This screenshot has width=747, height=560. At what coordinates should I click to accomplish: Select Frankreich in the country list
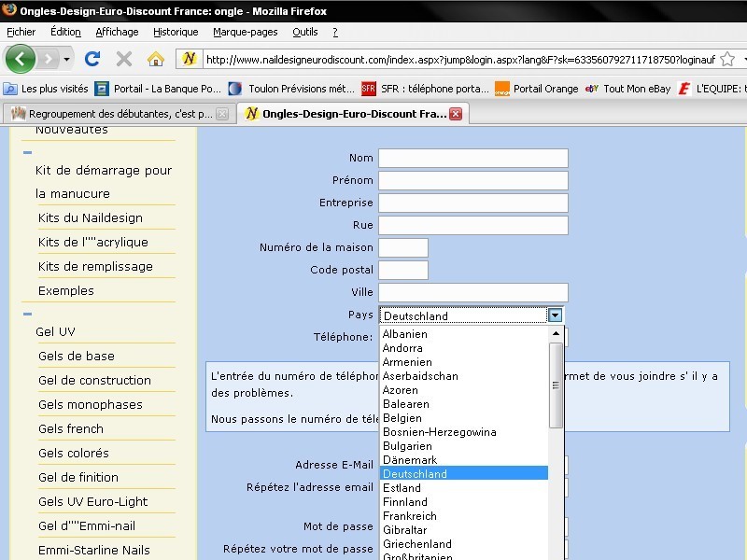[409, 515]
